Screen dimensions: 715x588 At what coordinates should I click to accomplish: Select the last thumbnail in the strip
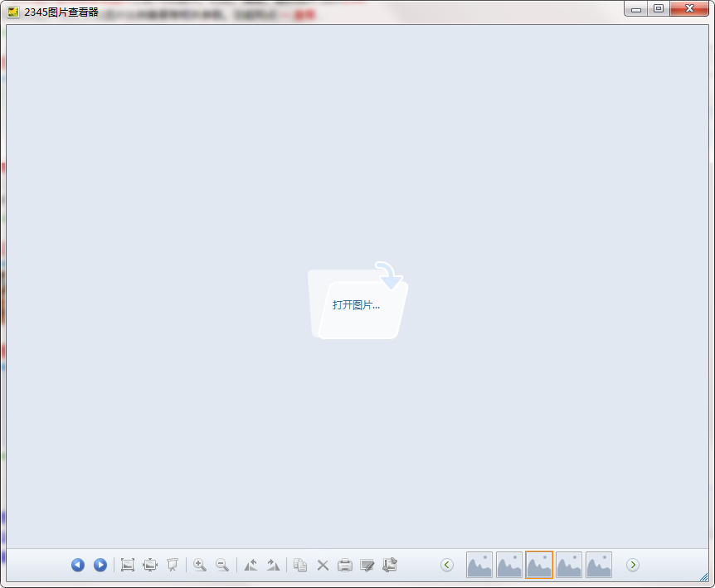[599, 565]
